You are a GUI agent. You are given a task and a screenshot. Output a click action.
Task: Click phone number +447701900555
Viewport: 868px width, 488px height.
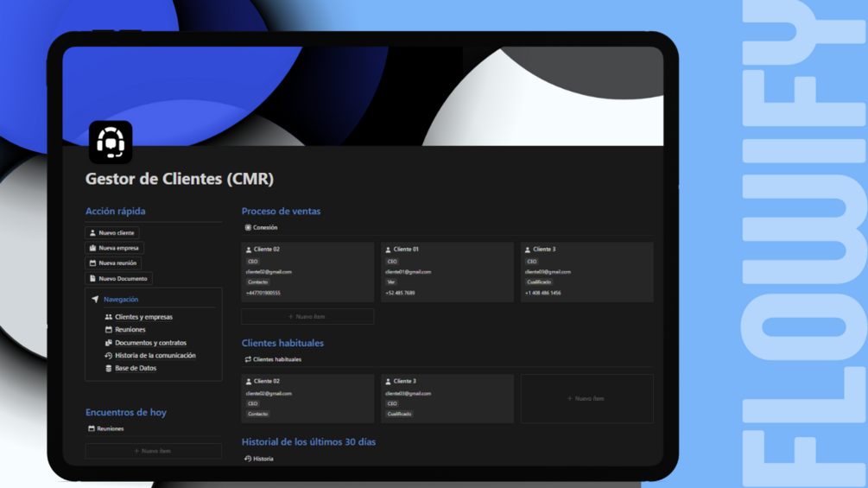point(263,294)
